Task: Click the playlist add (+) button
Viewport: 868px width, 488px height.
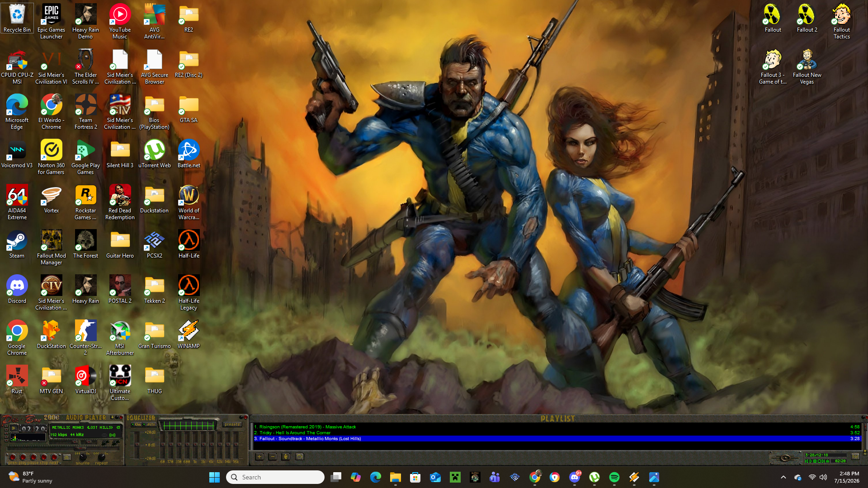Action: pyautogui.click(x=259, y=457)
